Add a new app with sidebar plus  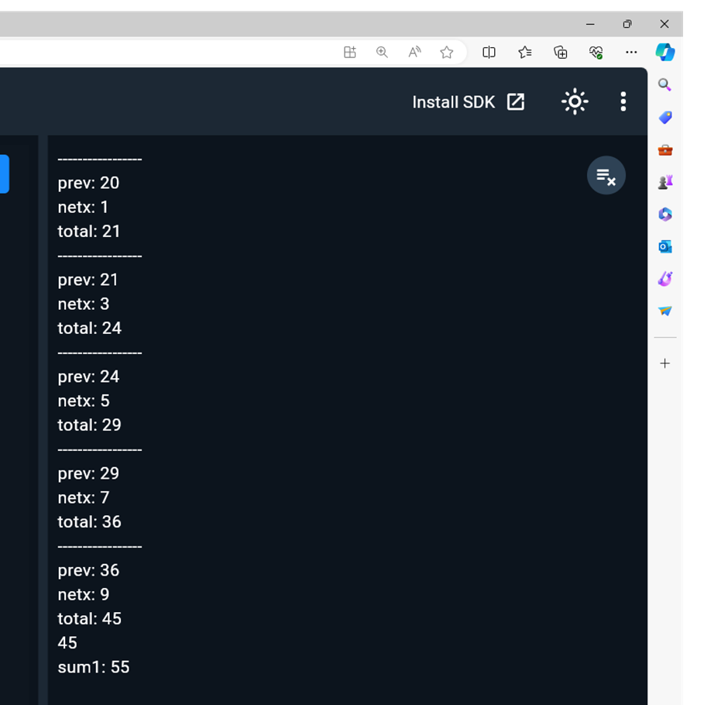(x=664, y=363)
